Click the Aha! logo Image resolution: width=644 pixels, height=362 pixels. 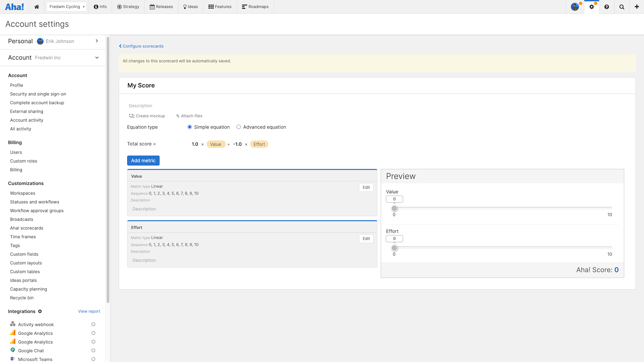(x=14, y=6)
